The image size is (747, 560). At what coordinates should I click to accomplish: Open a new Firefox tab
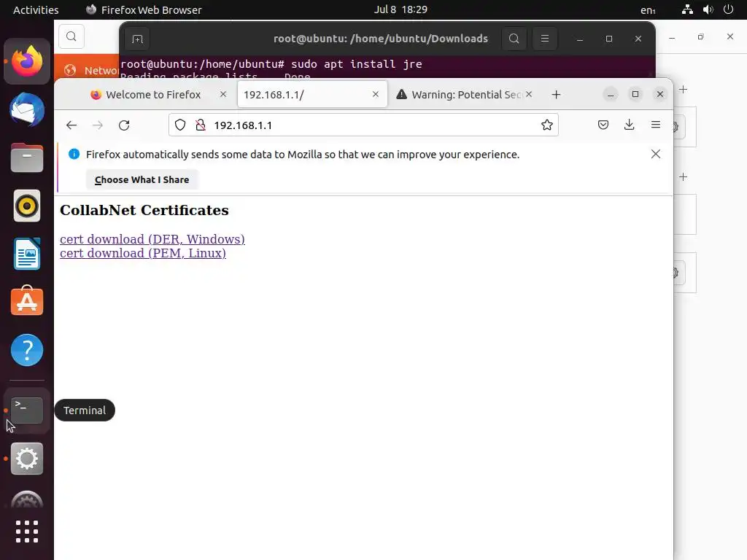click(x=556, y=95)
